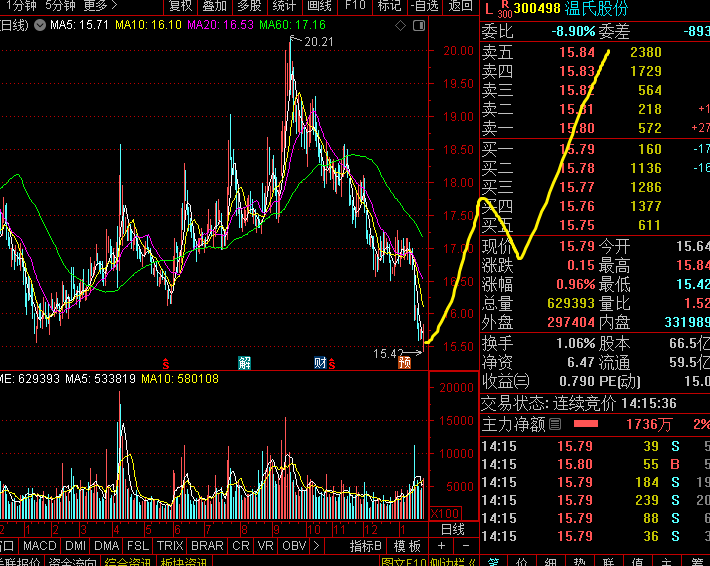Click 卖一 price 15.80
The image size is (710, 566).
point(577,128)
